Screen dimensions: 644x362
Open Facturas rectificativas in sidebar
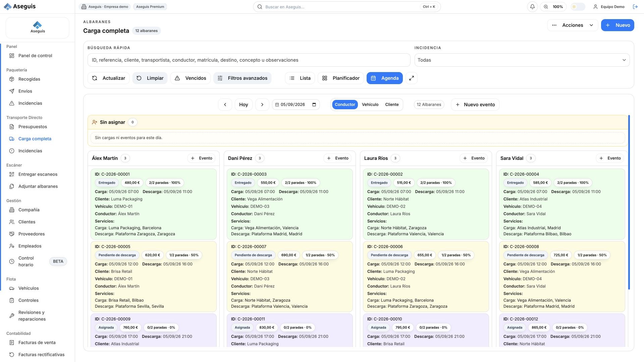[41, 355]
